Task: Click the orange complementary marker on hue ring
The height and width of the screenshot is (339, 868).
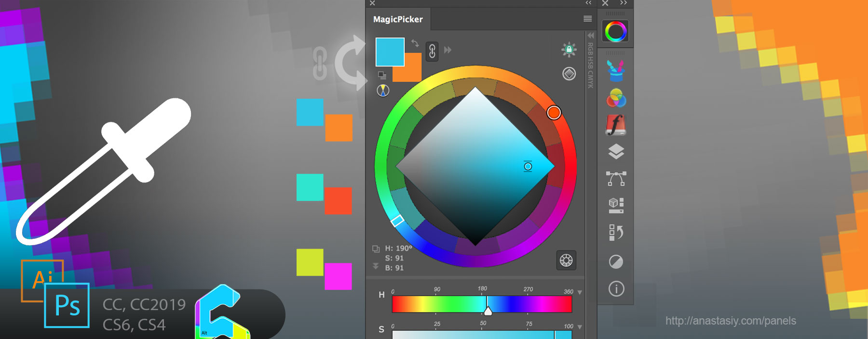Action: pos(554,113)
